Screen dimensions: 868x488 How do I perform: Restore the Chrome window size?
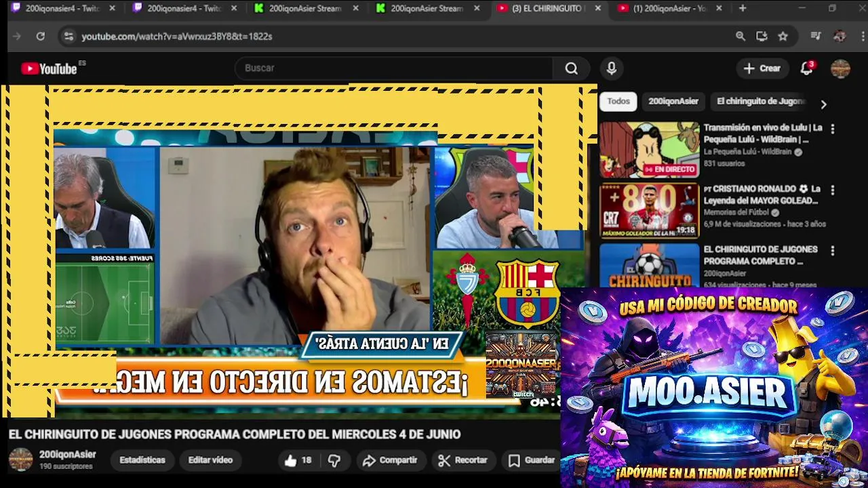coord(832,8)
